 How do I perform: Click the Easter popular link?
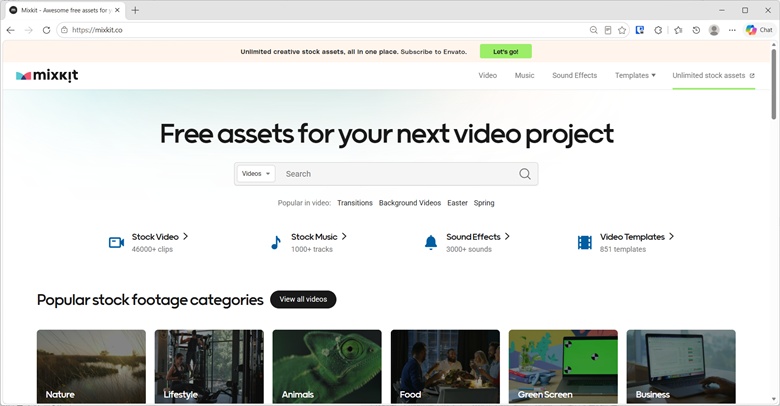pyautogui.click(x=457, y=203)
